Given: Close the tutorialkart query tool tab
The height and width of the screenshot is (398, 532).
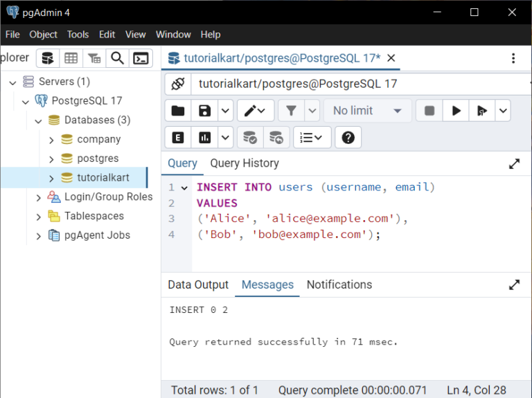Looking at the screenshot, I should (391, 58).
